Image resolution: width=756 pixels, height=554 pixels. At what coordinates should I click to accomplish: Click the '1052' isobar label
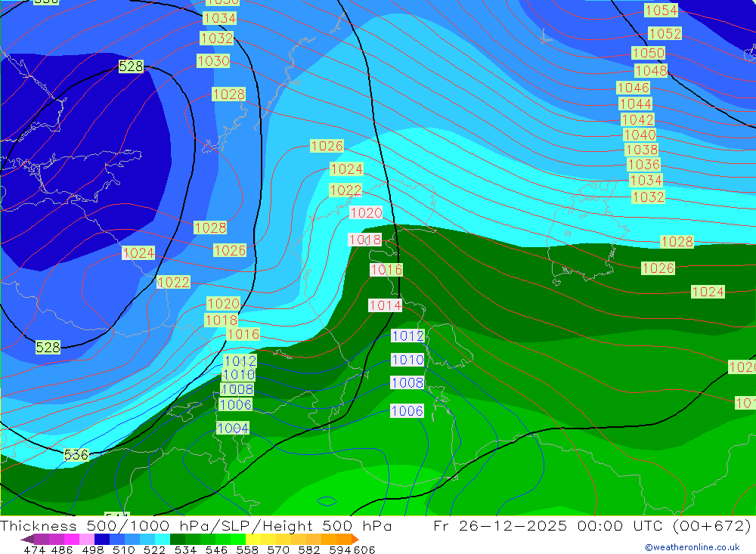[665, 33]
